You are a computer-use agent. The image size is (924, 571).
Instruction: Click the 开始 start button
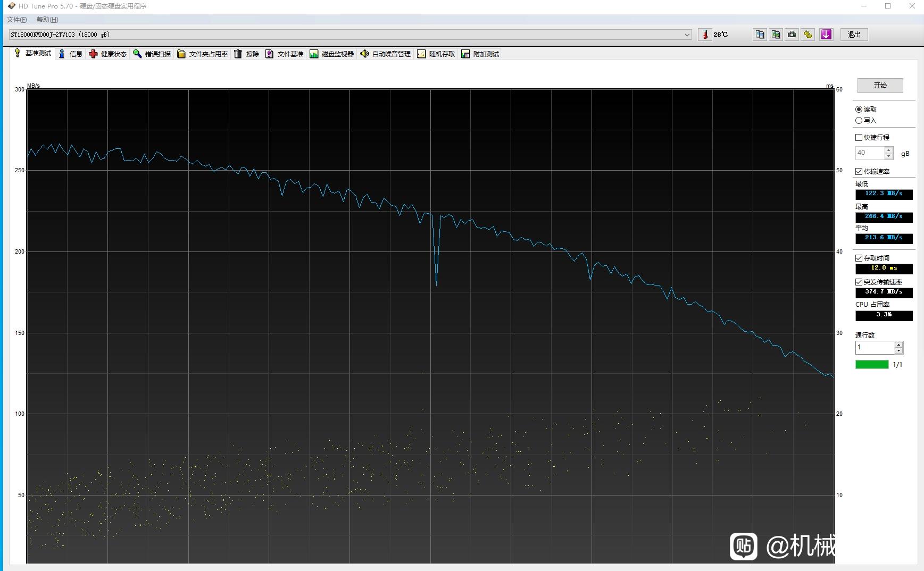coord(880,85)
